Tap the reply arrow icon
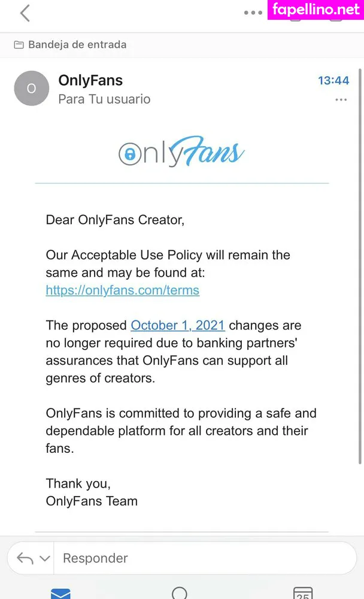The image size is (364, 599). pos(25,558)
